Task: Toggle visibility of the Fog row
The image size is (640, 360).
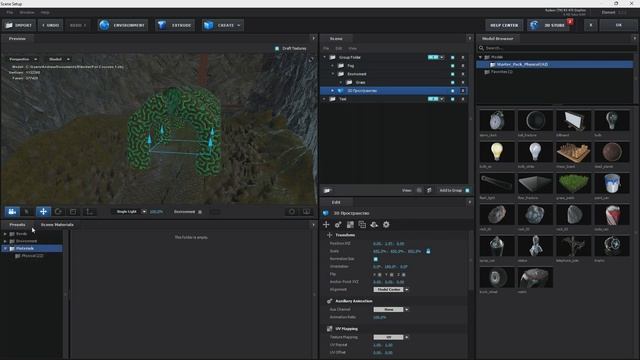Action: (x=452, y=66)
